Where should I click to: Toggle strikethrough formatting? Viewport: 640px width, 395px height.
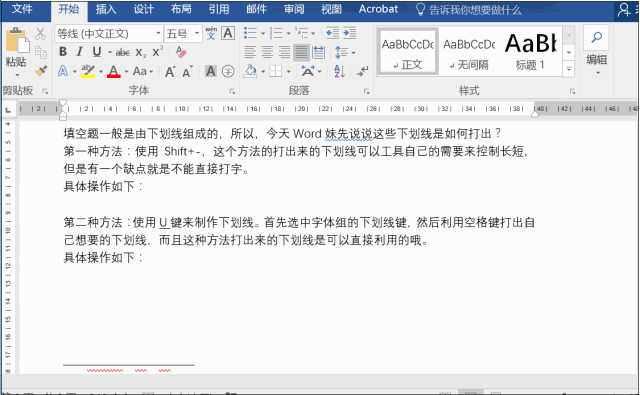tap(122, 52)
